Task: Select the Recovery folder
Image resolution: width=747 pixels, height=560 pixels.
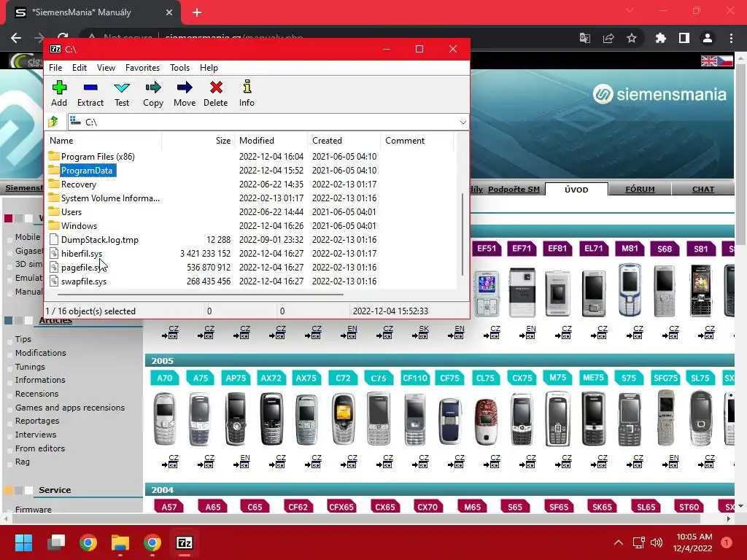Action: coord(79,184)
